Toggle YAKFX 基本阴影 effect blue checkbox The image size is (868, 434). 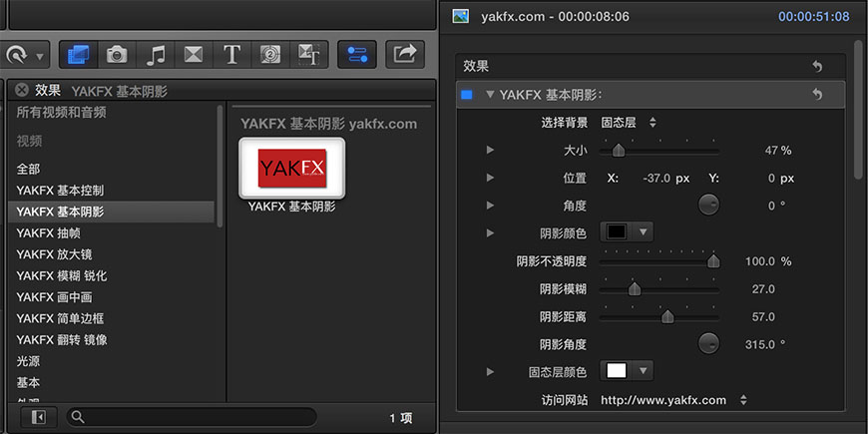pyautogui.click(x=467, y=95)
